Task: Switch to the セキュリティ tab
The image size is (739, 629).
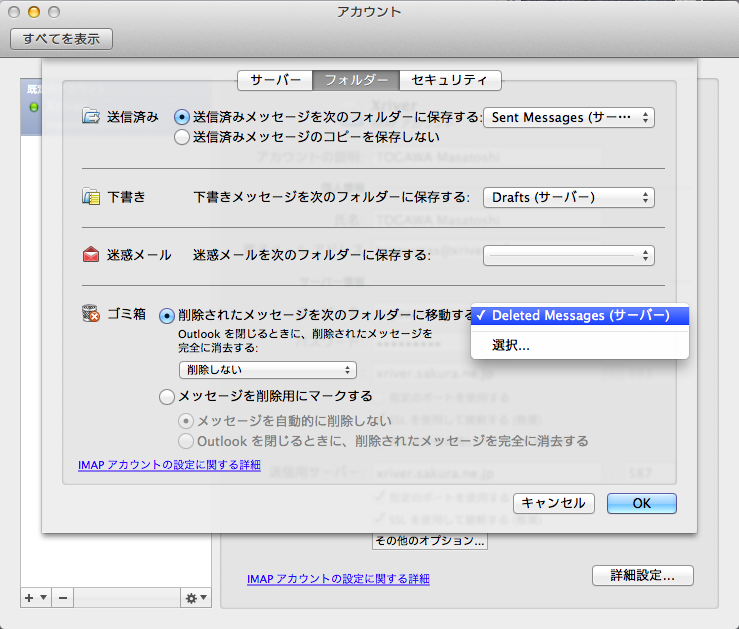Action: point(449,80)
